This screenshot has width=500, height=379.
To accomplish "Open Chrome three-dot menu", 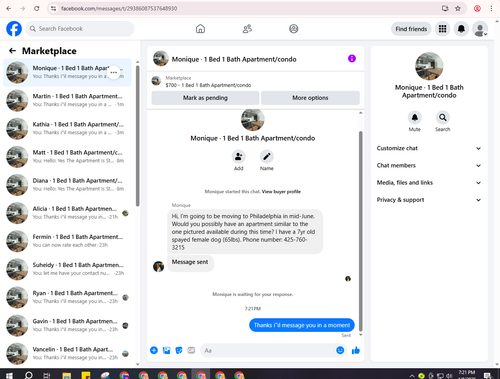I will click(491, 8).
